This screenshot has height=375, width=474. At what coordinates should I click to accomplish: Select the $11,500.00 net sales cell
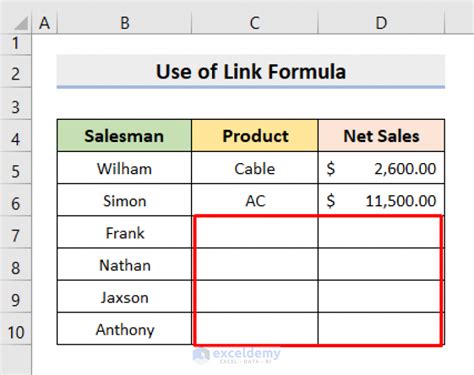pyautogui.click(x=381, y=200)
